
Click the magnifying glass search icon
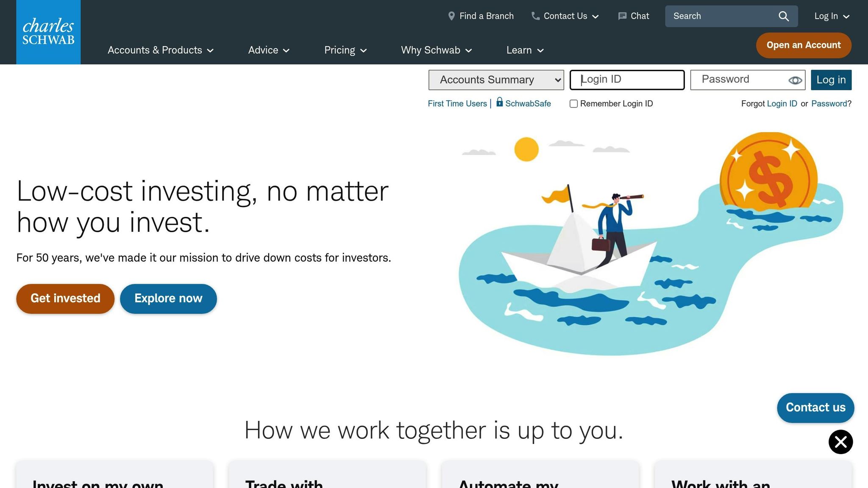point(784,16)
